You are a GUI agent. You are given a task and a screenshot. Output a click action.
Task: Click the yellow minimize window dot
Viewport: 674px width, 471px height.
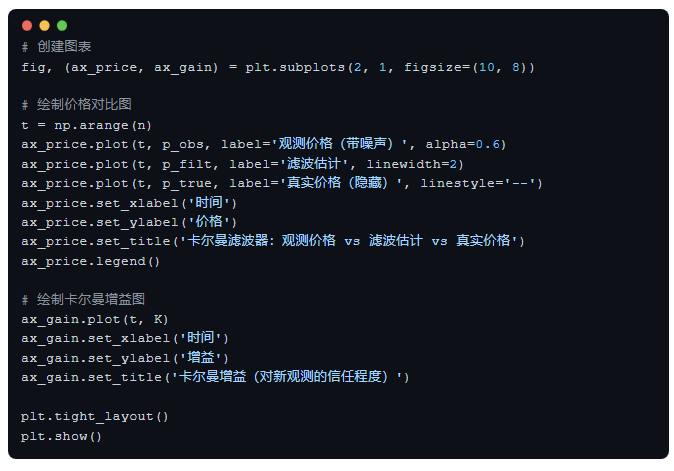[44, 25]
